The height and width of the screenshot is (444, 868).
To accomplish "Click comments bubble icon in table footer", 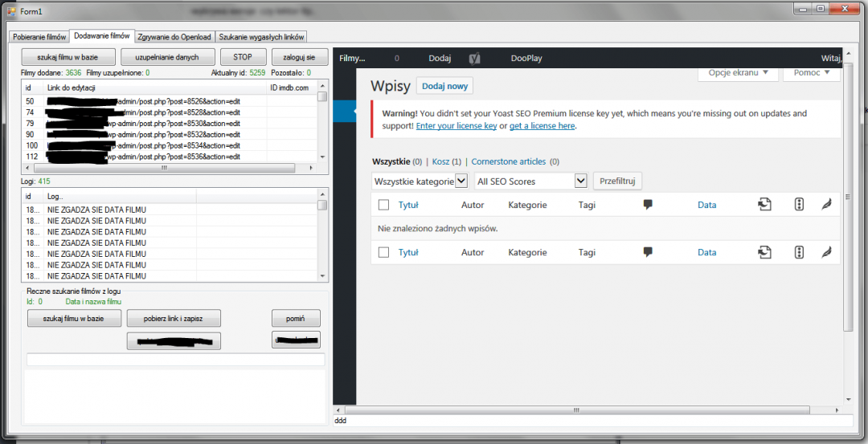I will click(648, 252).
